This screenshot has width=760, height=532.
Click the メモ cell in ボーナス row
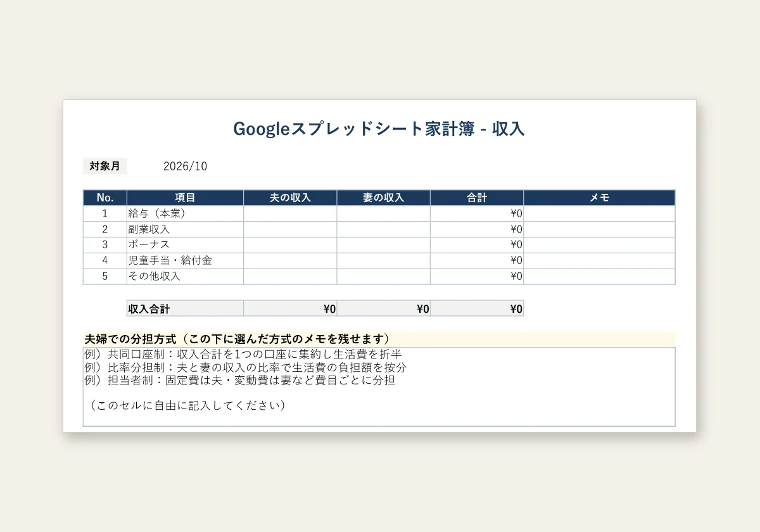tap(599, 245)
